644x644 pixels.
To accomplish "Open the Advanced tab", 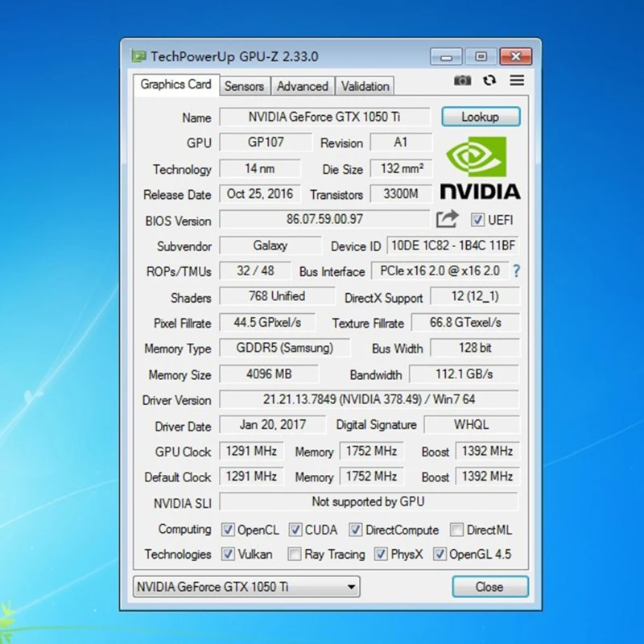I will [303, 86].
